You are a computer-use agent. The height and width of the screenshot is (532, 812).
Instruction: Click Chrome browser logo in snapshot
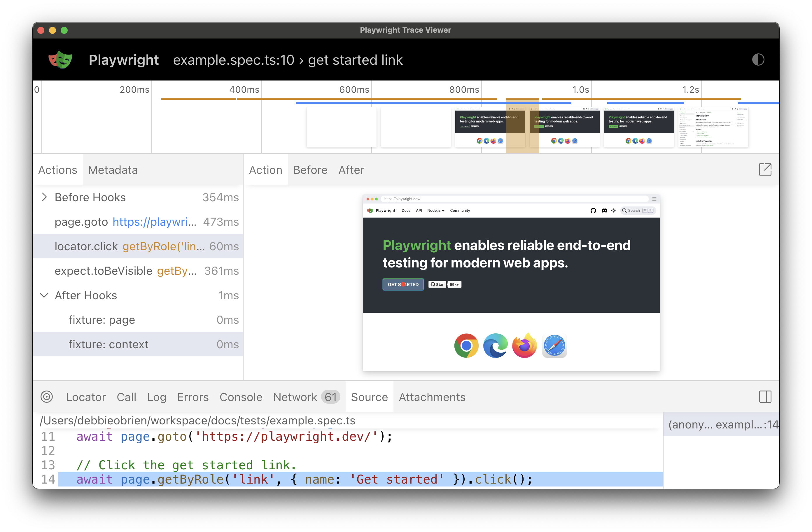click(466, 345)
